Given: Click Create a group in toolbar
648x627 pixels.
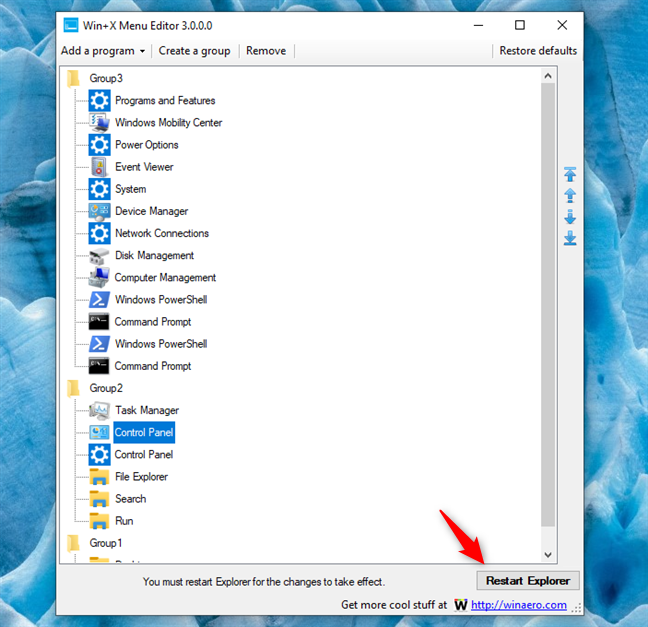Looking at the screenshot, I should click(x=194, y=51).
